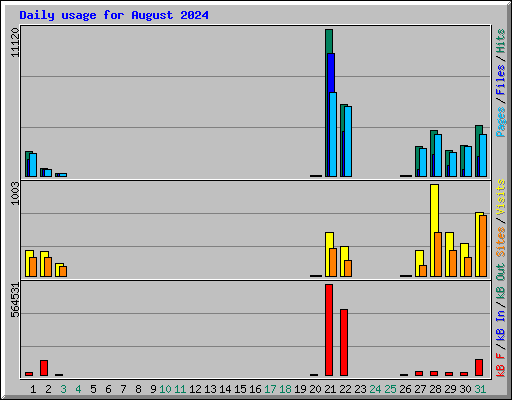Viewport: 512px width, 400px height.
Task: Click the green x-axis day label 10
Action: click(x=165, y=389)
